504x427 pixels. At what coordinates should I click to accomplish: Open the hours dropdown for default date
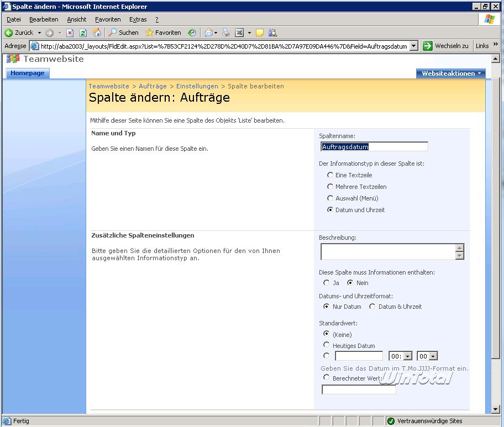[408, 356]
